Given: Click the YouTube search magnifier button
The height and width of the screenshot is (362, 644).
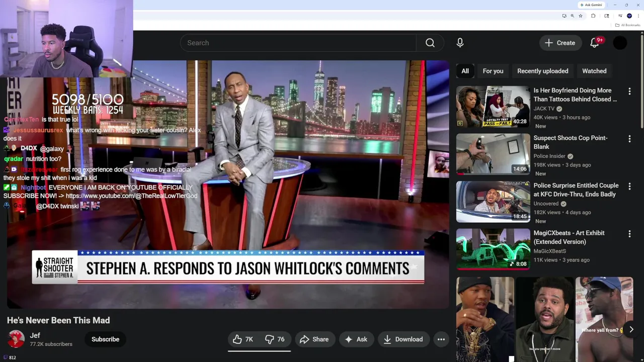Looking at the screenshot, I should [x=430, y=43].
